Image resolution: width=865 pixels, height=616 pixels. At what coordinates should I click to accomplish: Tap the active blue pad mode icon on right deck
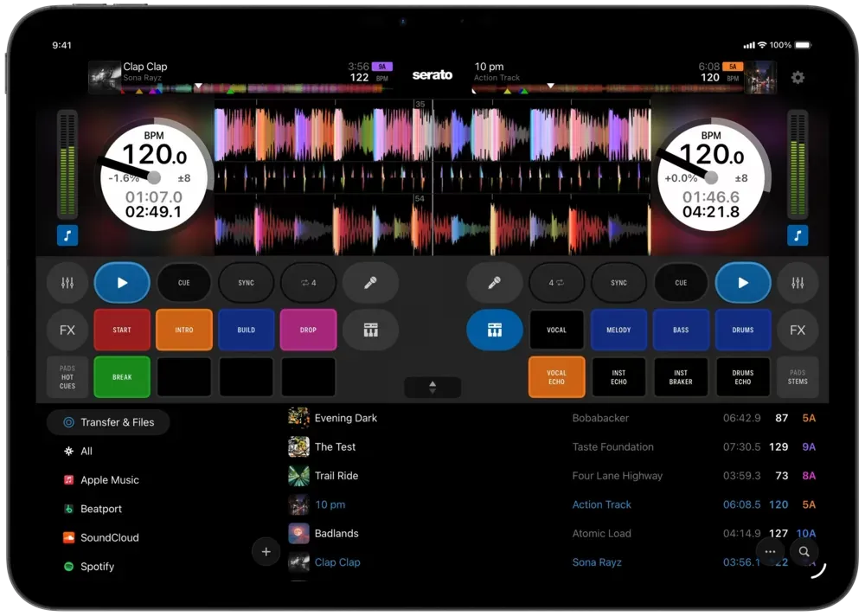tap(494, 330)
